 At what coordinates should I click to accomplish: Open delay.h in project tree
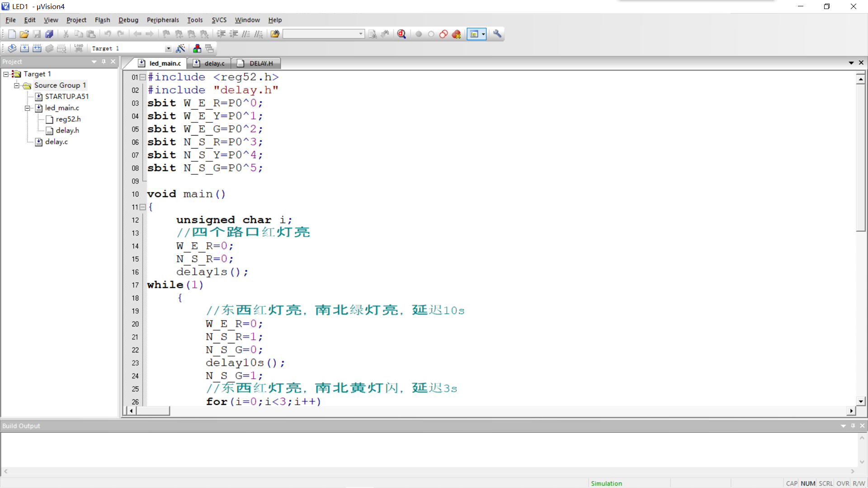pyautogui.click(x=67, y=130)
